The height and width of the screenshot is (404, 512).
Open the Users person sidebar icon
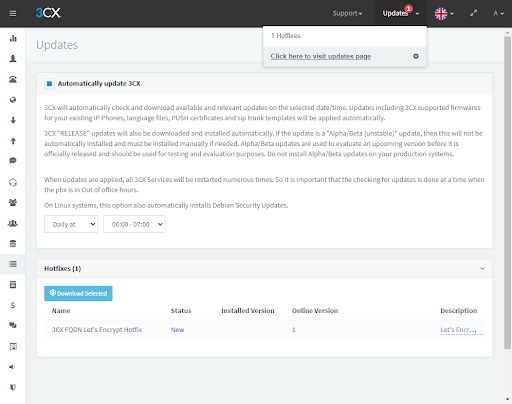tap(13, 59)
